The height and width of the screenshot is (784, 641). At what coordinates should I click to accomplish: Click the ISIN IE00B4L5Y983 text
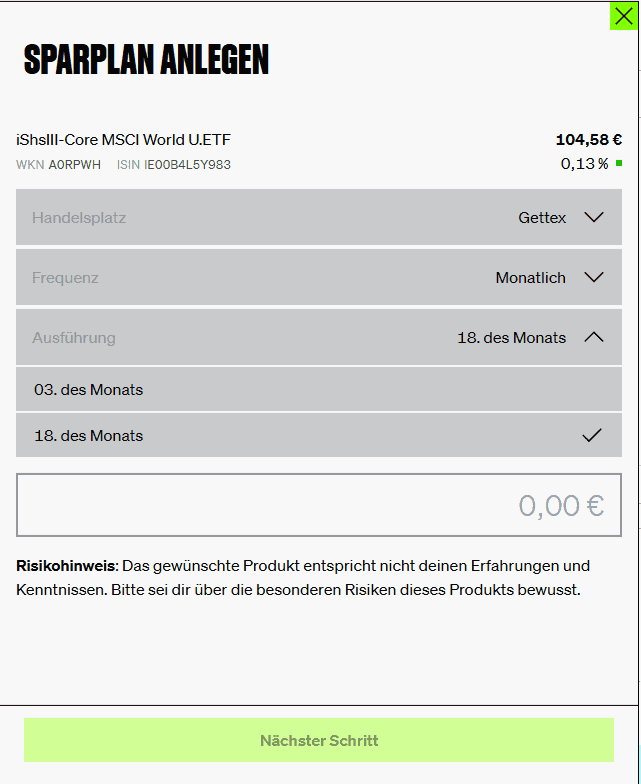[x=174, y=165]
